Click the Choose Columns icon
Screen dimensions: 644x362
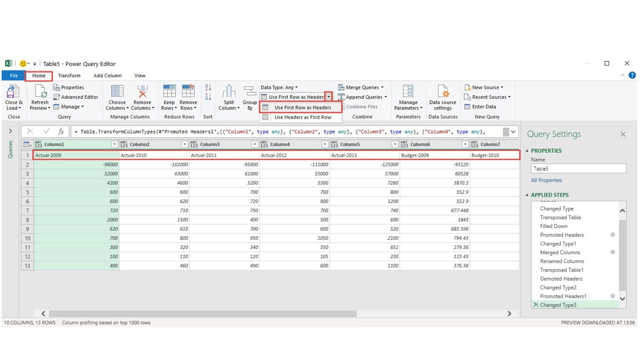[x=117, y=92]
